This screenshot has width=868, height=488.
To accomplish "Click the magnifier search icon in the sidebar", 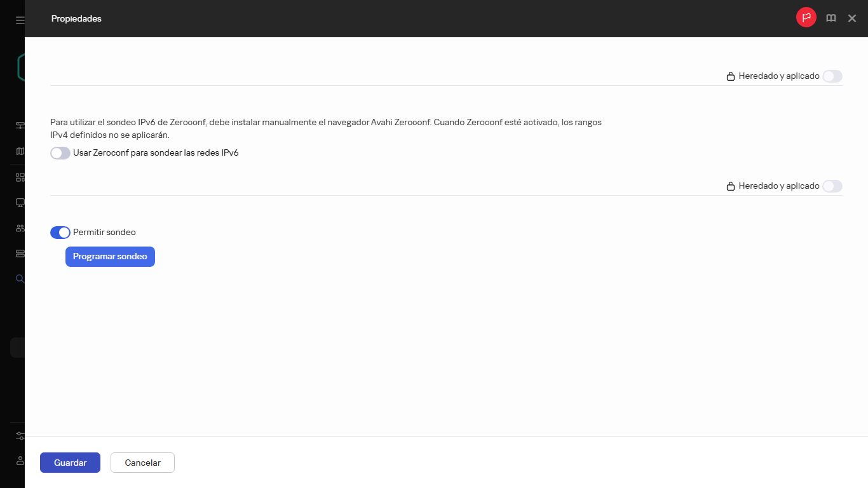I will pos(20,278).
